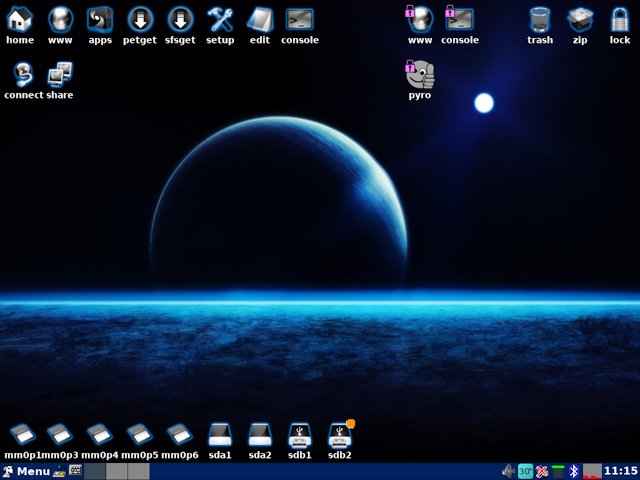Open the sfsget desktop icon
640x480 pixels.
pos(180,19)
